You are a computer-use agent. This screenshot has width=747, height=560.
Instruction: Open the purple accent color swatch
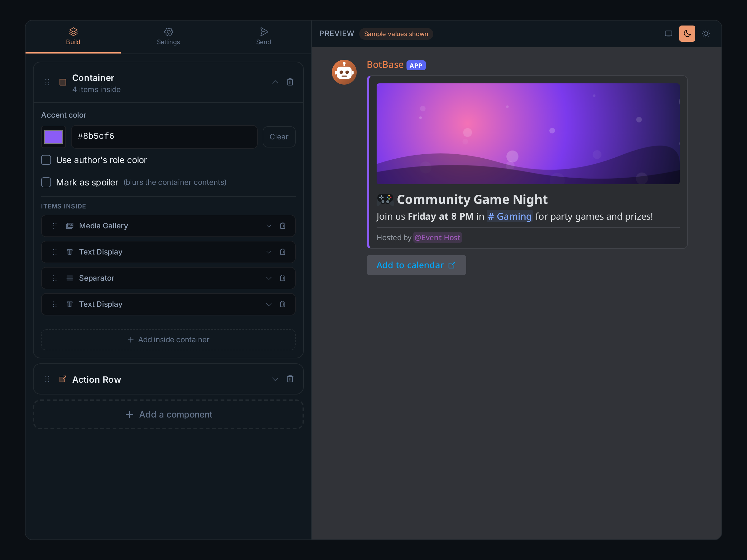(x=53, y=137)
